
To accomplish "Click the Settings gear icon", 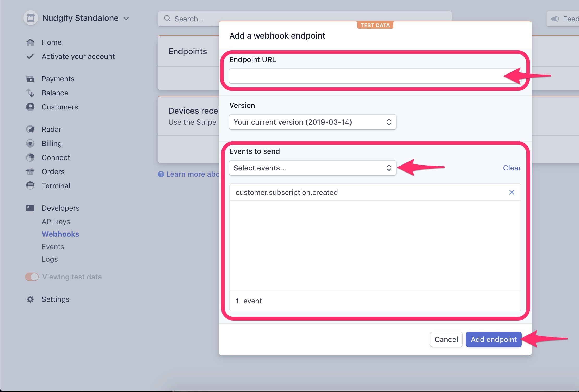I will (x=30, y=299).
